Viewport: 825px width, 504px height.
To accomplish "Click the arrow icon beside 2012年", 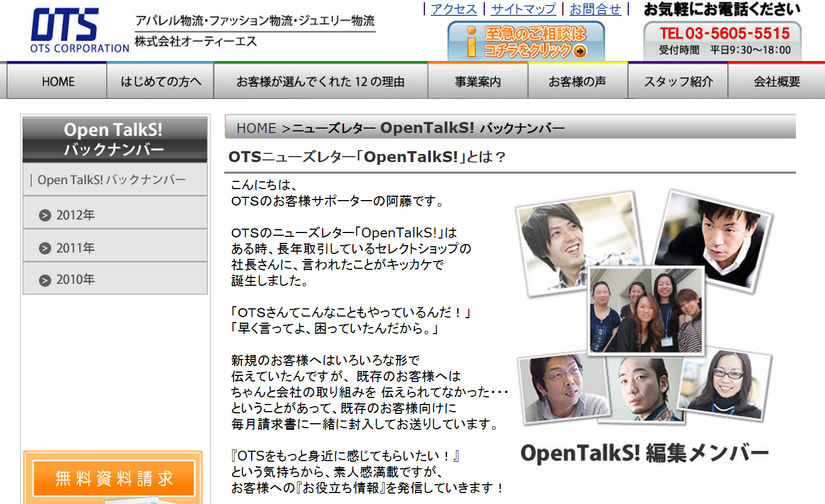I will [x=45, y=215].
